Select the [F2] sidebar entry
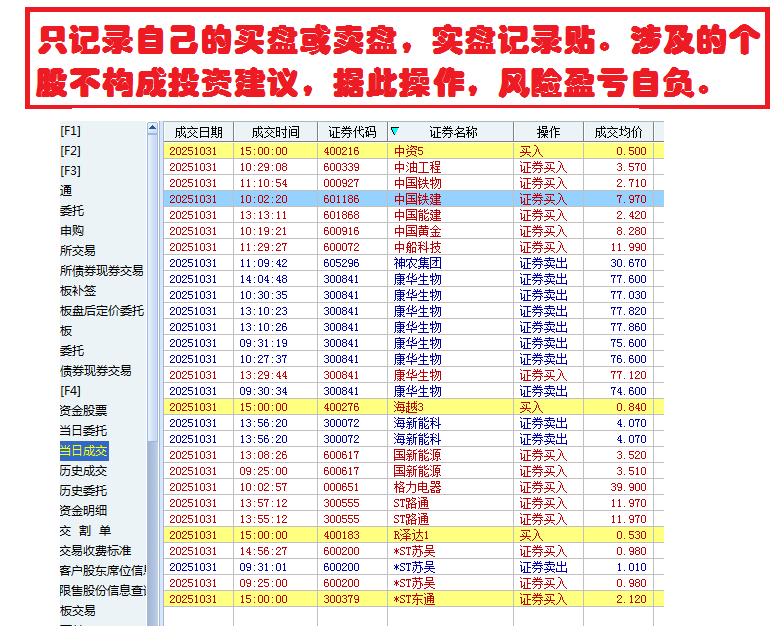 (x=70, y=151)
